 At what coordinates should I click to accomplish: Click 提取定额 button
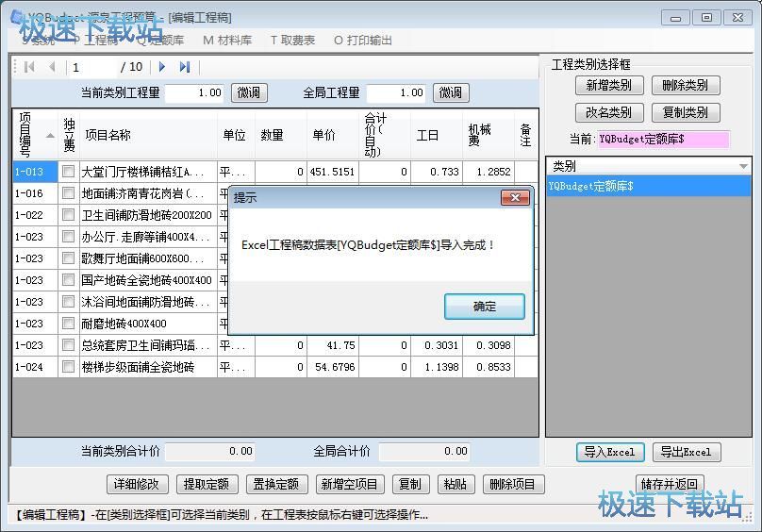point(207,484)
